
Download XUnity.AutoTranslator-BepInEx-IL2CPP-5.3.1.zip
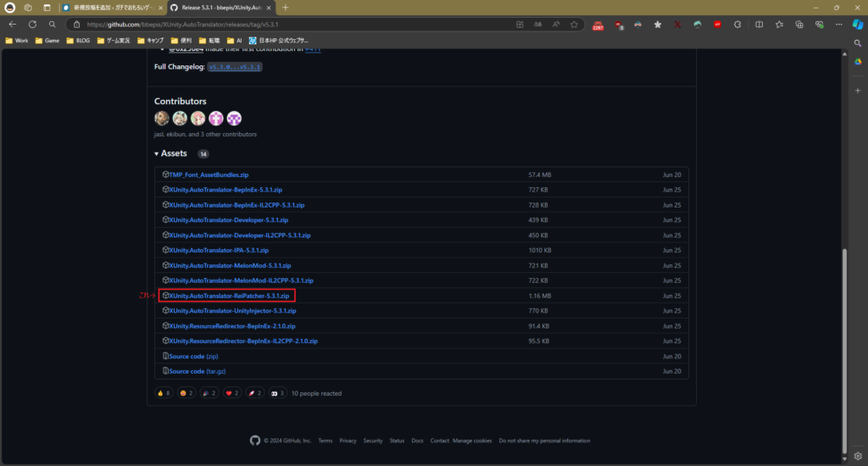coord(236,205)
